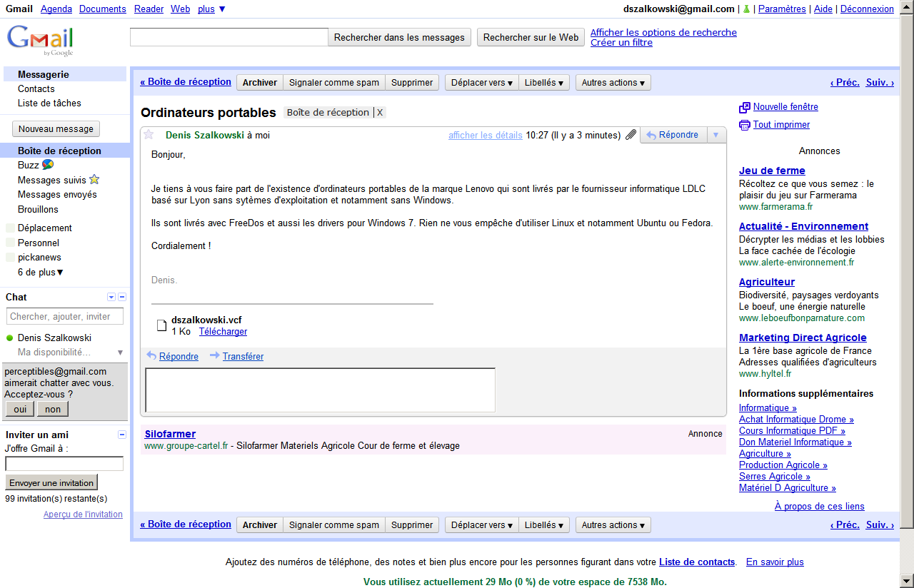The image size is (914, 588).
Task: Click the reply arrow icon below attachment
Action: [x=151, y=355]
